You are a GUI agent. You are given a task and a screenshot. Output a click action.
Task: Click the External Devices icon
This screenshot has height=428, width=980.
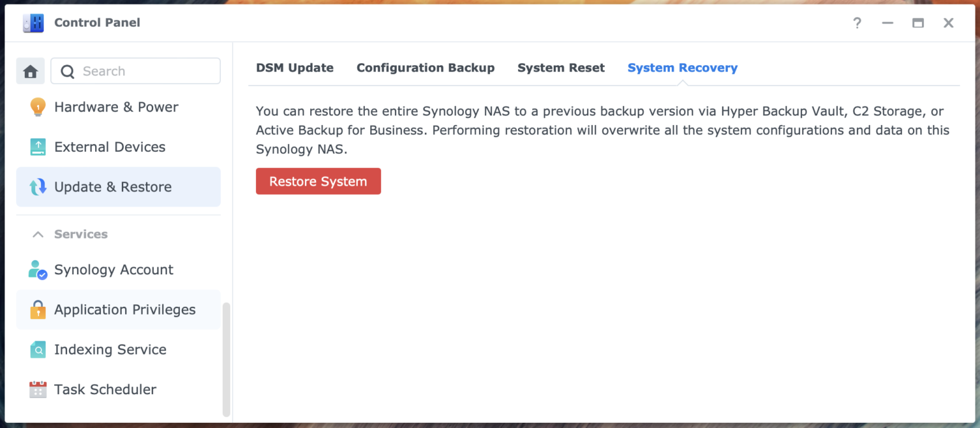pos(38,147)
